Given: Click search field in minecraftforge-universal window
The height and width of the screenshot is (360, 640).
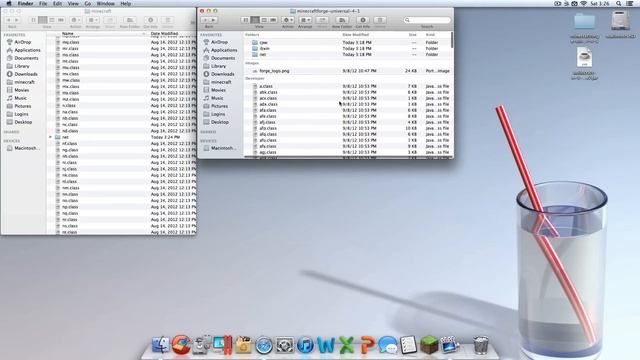Looking at the screenshot, I should [427, 20].
